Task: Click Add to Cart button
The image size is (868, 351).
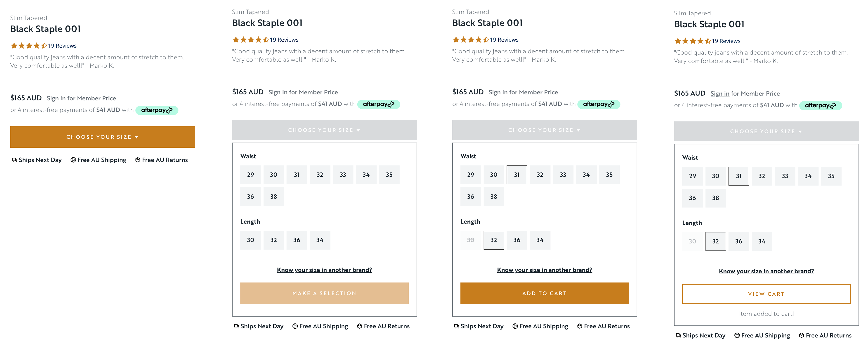Action: 544,293
